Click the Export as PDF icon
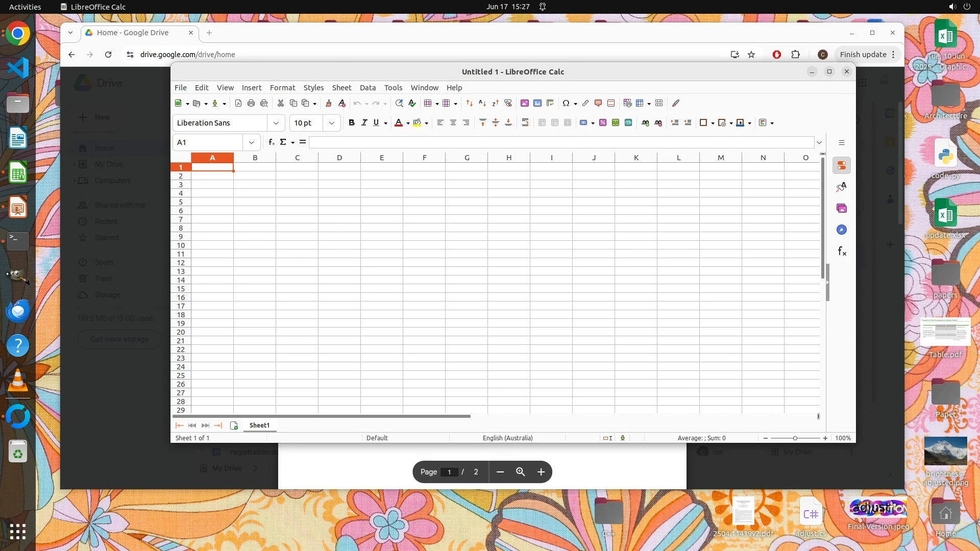 click(238, 104)
